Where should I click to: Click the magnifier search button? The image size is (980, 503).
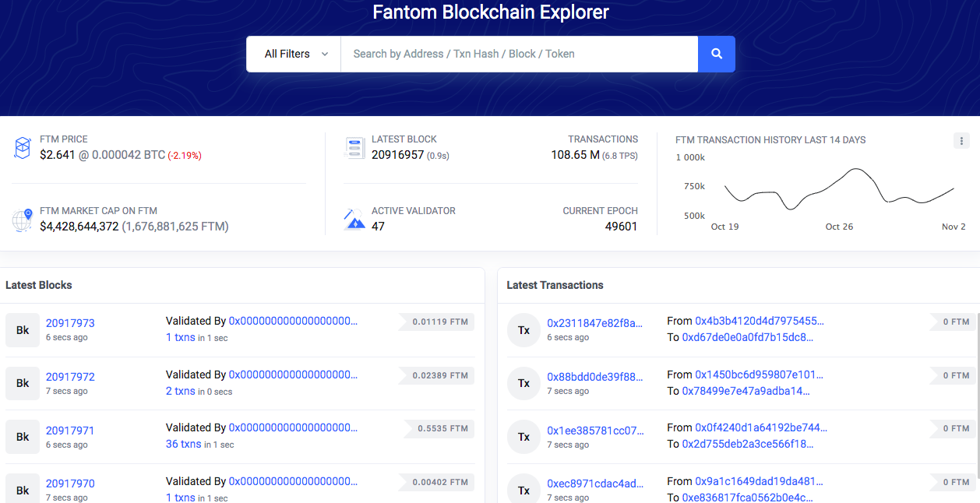tap(716, 54)
